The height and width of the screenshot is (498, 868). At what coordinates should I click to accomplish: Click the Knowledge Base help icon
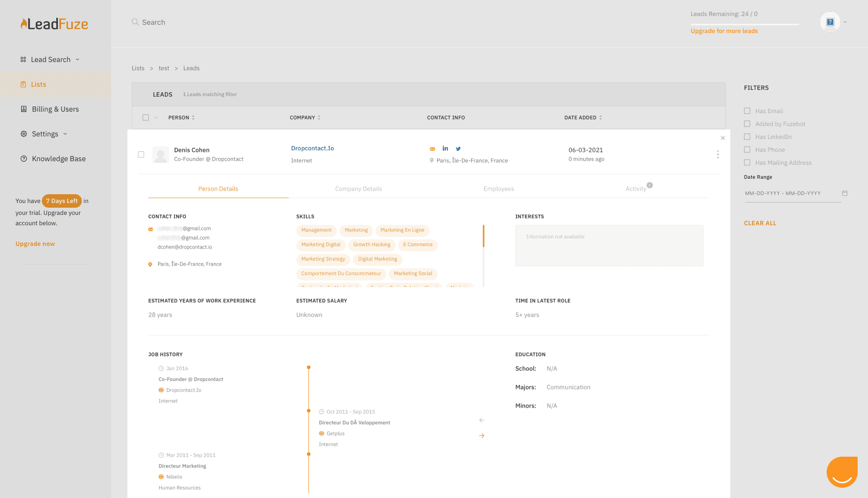24,159
